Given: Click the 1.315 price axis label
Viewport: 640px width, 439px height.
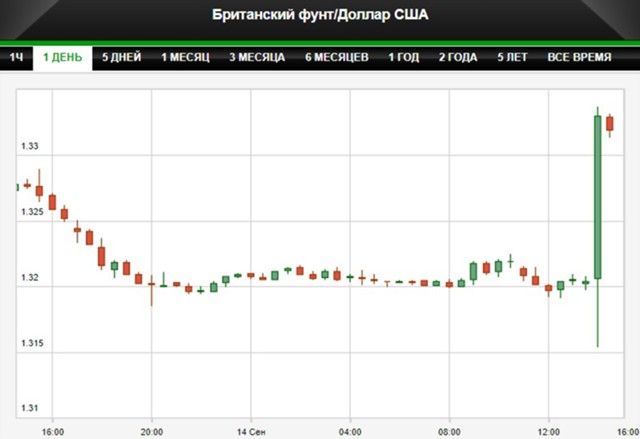Looking at the screenshot, I should [32, 343].
